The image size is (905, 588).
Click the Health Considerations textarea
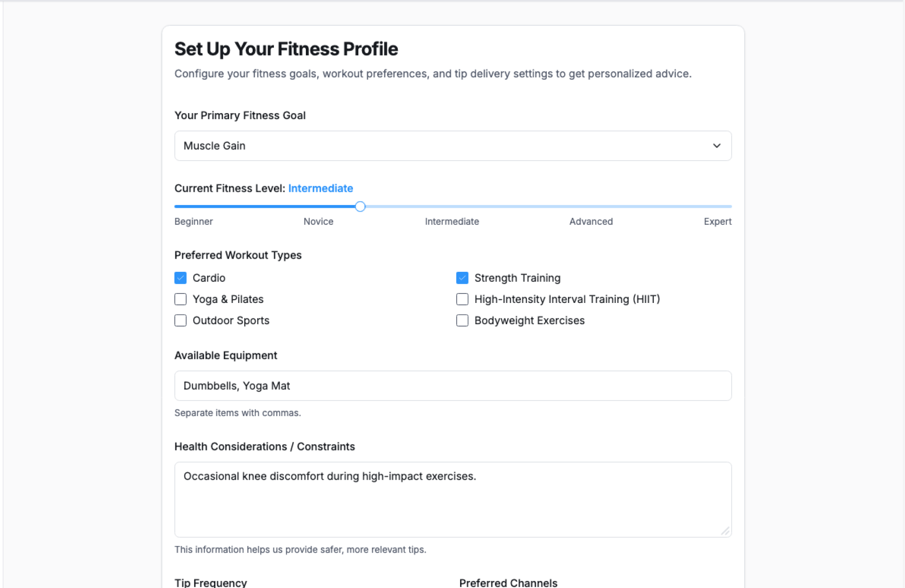click(x=452, y=499)
